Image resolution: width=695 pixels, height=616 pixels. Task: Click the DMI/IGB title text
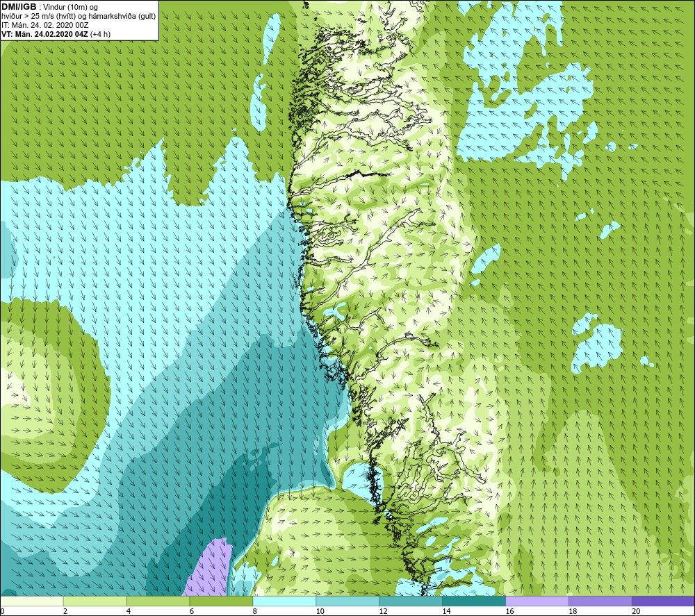coord(19,7)
